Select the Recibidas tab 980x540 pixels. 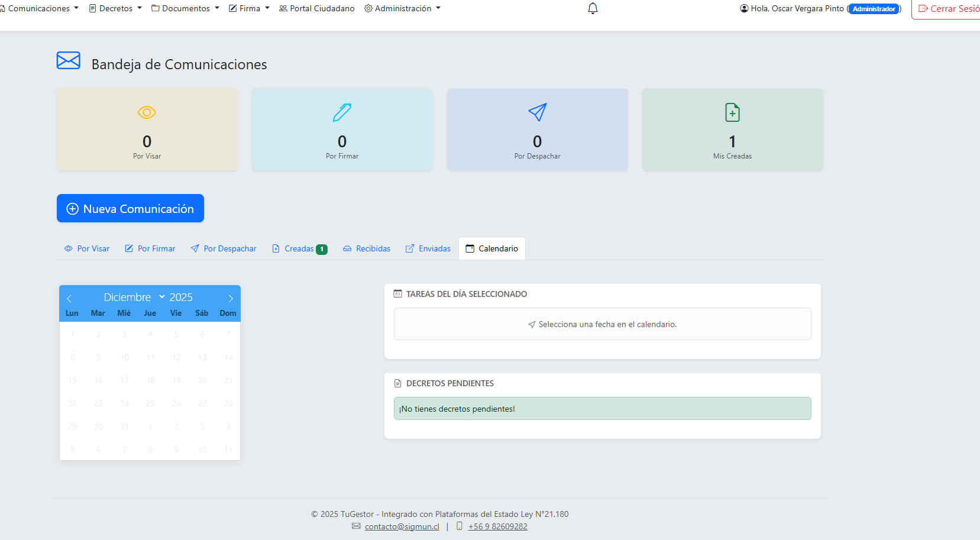367,249
